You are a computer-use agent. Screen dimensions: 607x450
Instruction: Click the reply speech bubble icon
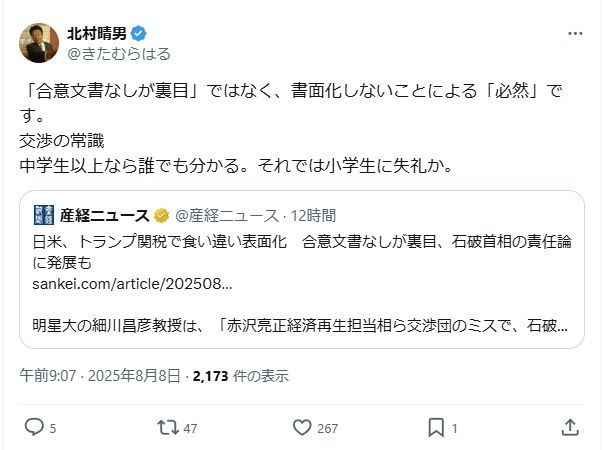[x=34, y=427]
